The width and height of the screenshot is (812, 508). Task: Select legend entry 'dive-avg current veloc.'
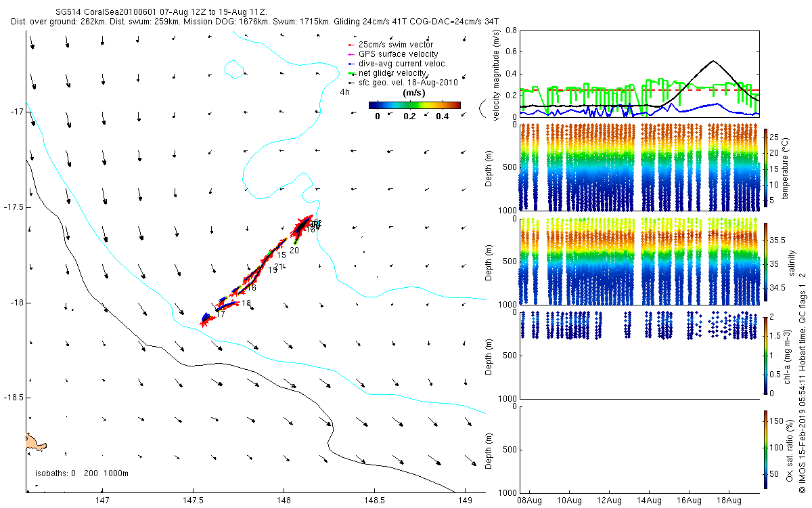tap(403, 64)
